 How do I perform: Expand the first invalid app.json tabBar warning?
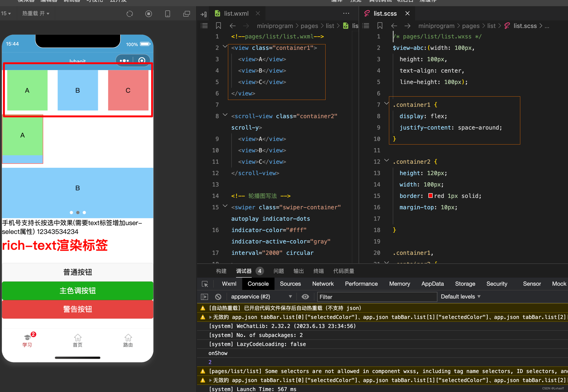tap(210, 317)
